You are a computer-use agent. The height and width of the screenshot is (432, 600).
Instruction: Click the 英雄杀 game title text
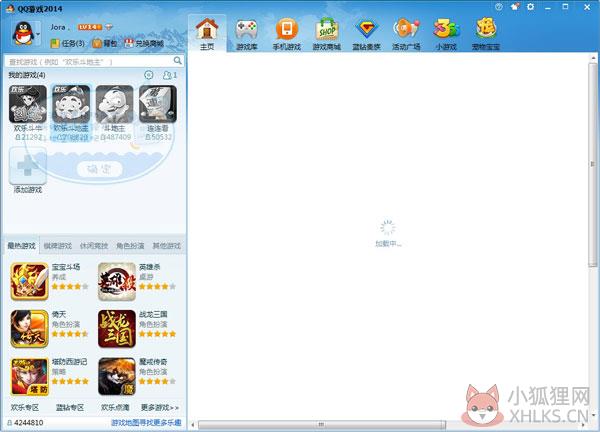click(x=150, y=267)
